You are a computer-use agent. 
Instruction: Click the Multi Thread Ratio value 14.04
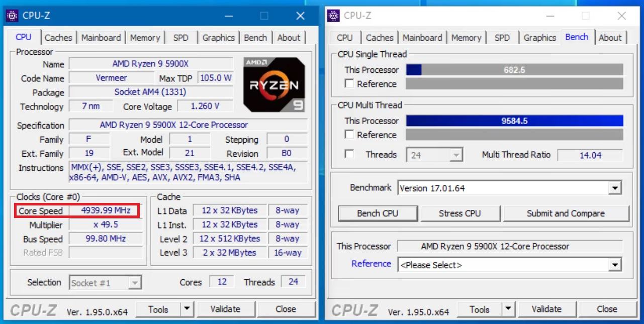pyautogui.click(x=590, y=155)
